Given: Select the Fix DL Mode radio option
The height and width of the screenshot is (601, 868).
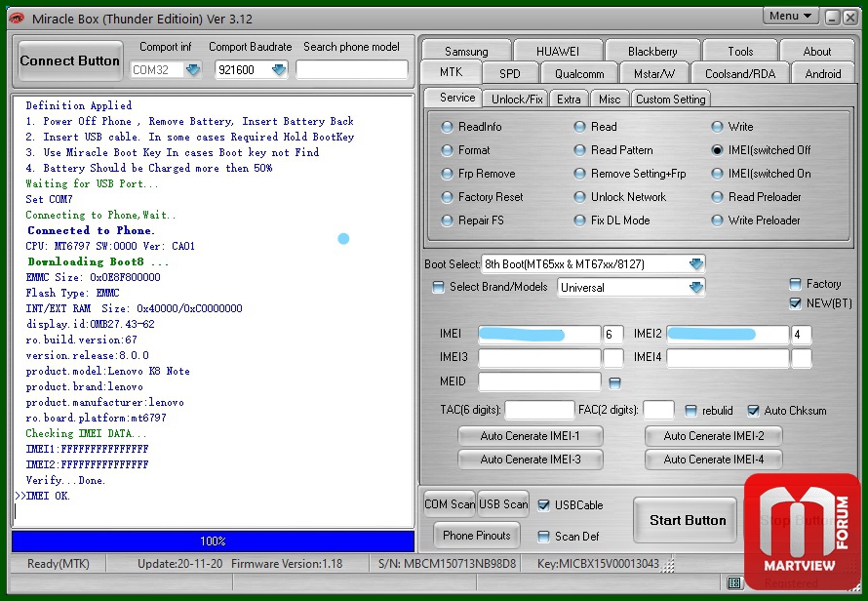Looking at the screenshot, I should [x=579, y=220].
